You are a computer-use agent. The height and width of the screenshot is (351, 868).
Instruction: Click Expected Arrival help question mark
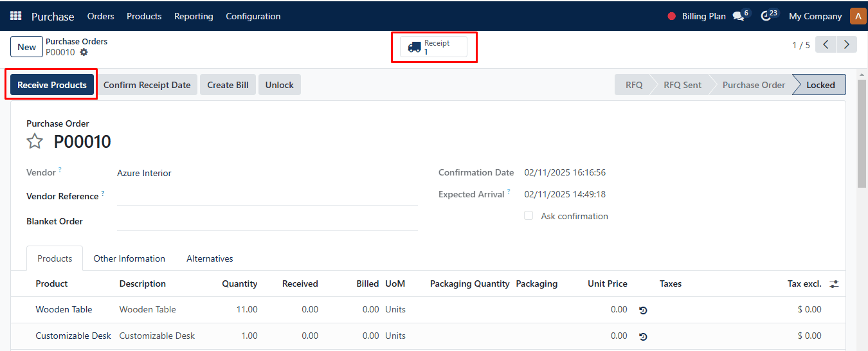pyautogui.click(x=509, y=192)
